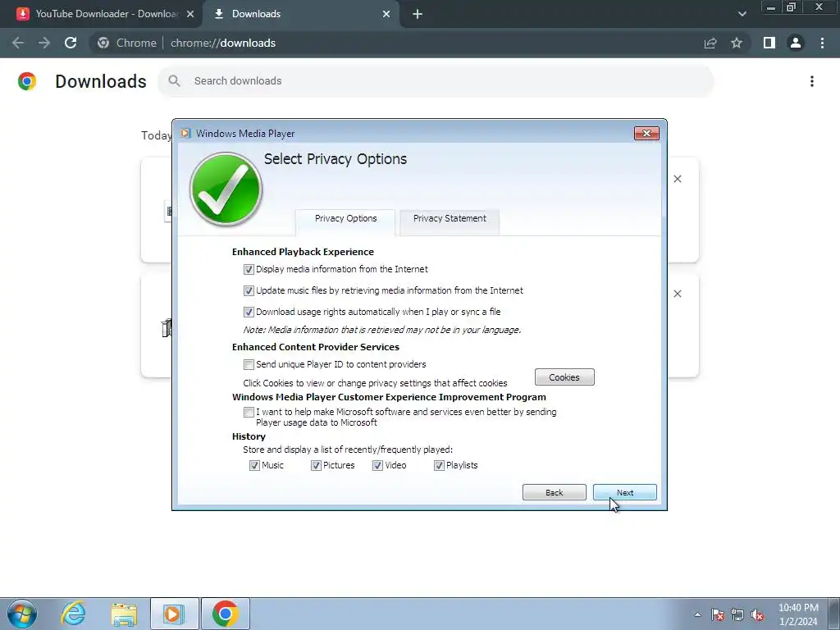Show hidden system tray icons
Image resolution: width=840 pixels, height=630 pixels.
(697, 614)
